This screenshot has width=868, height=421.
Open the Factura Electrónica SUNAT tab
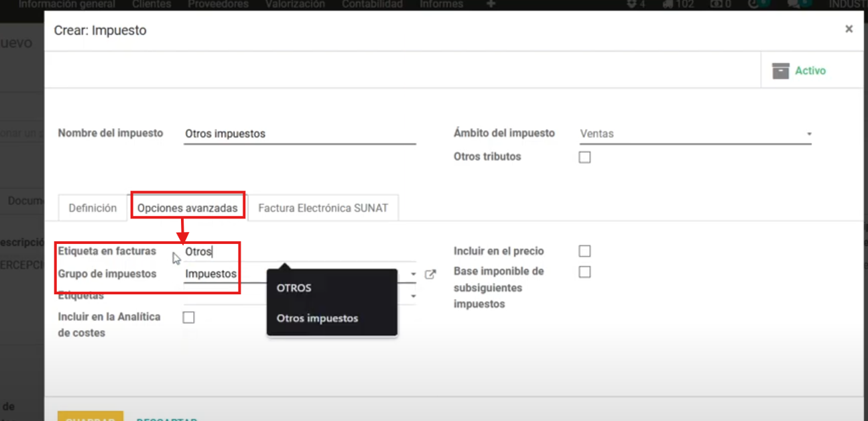[x=322, y=208]
